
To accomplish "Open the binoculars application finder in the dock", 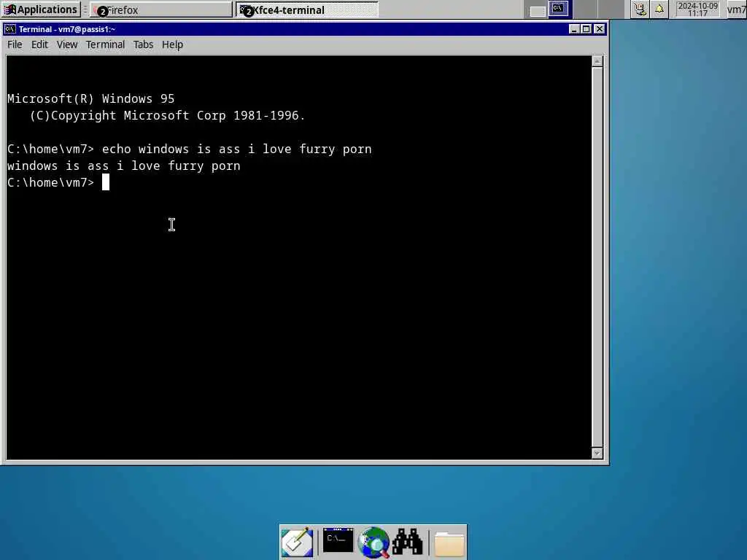I will point(407,542).
